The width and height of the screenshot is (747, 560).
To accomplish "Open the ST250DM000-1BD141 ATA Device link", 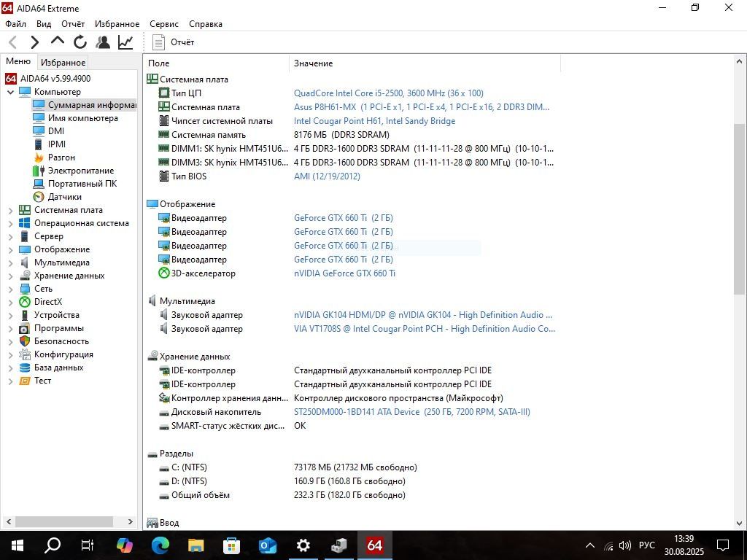I will click(411, 412).
